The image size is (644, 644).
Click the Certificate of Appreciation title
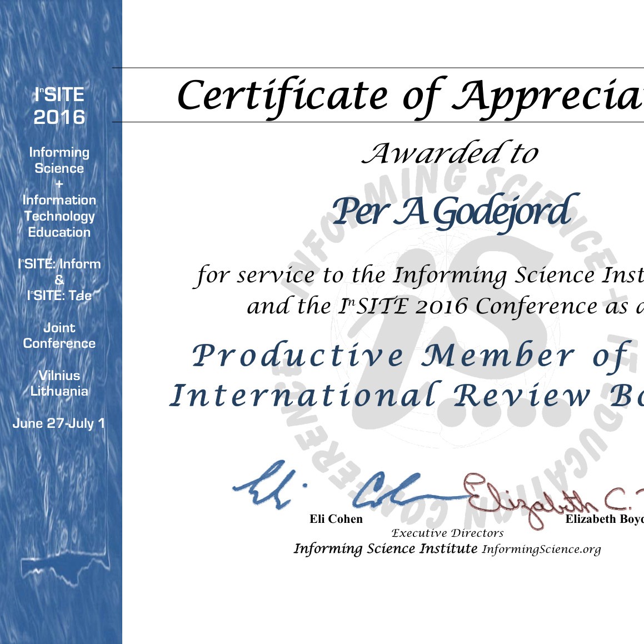pyautogui.click(x=389, y=97)
